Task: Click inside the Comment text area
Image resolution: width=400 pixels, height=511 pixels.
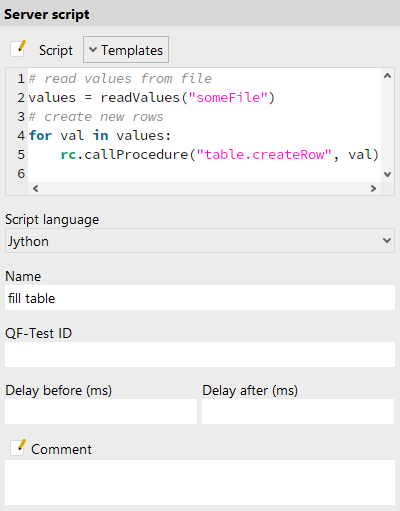Action: (x=200, y=483)
